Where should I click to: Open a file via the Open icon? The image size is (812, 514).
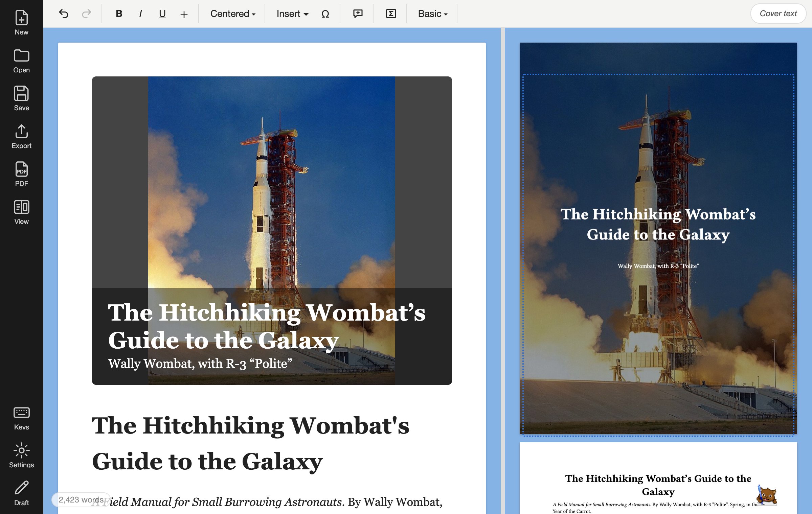tap(21, 61)
